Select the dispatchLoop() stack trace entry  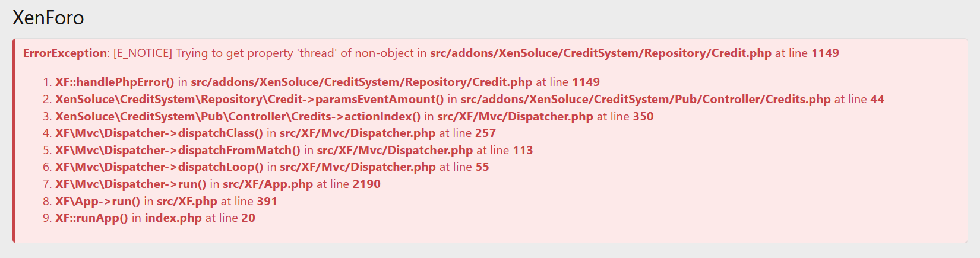[x=159, y=167]
